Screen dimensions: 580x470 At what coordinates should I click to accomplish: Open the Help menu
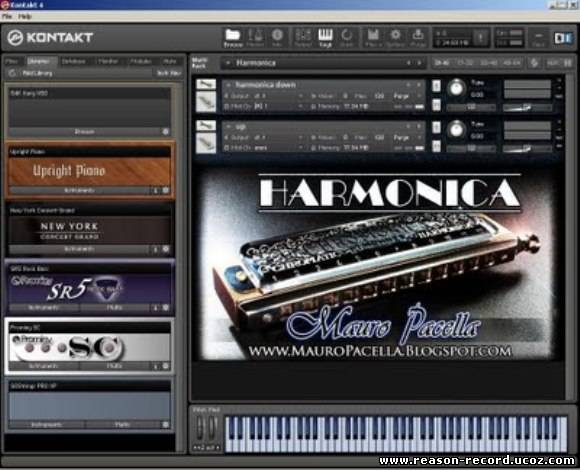25,17
